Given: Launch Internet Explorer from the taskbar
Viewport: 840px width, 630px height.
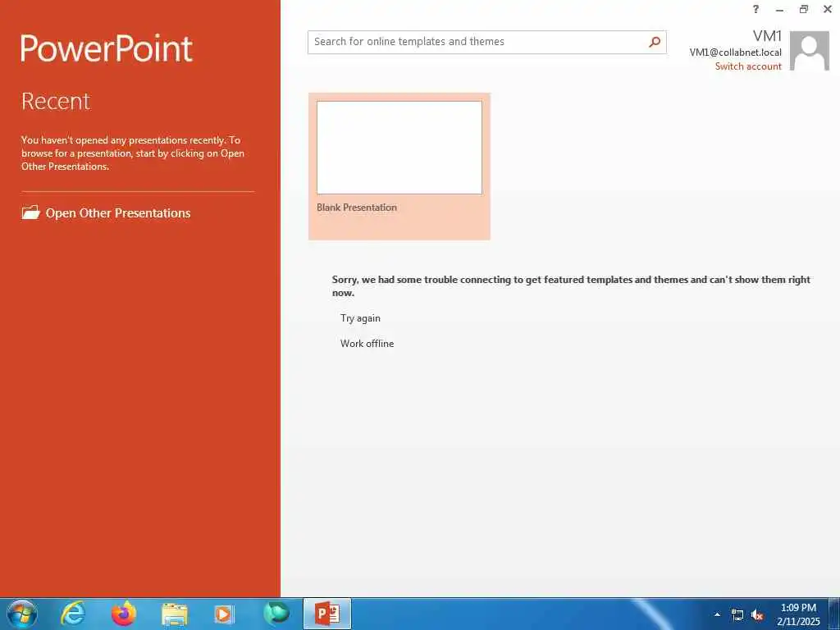Looking at the screenshot, I should click(x=73, y=614).
